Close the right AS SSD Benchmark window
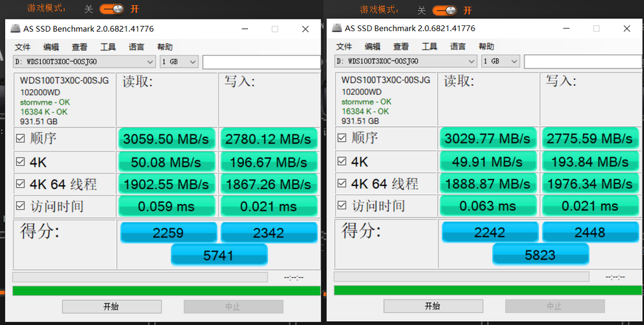644x325 pixels. (626, 29)
